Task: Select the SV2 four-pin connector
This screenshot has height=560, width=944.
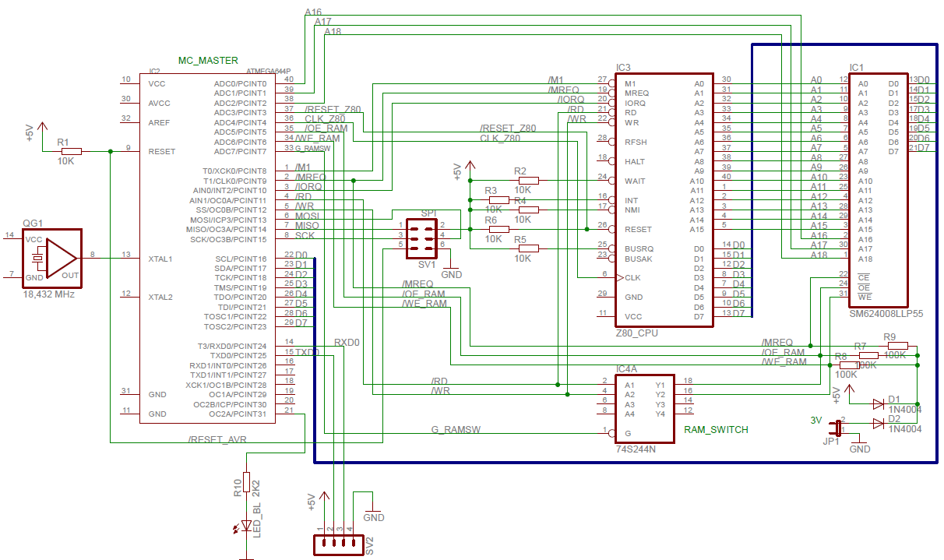Action: (339, 544)
